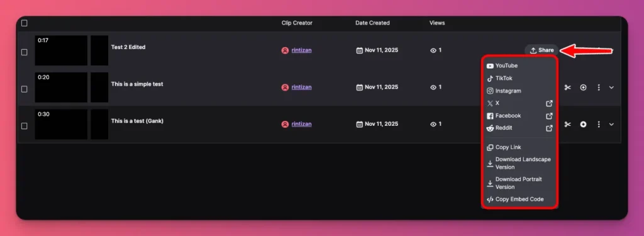Open rintizan's profile link in Test 2 Edited row

click(x=301, y=50)
